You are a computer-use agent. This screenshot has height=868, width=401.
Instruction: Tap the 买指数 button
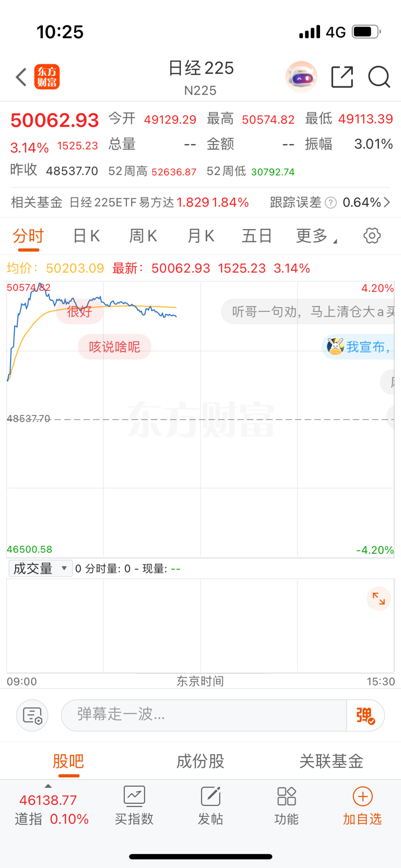click(x=134, y=806)
